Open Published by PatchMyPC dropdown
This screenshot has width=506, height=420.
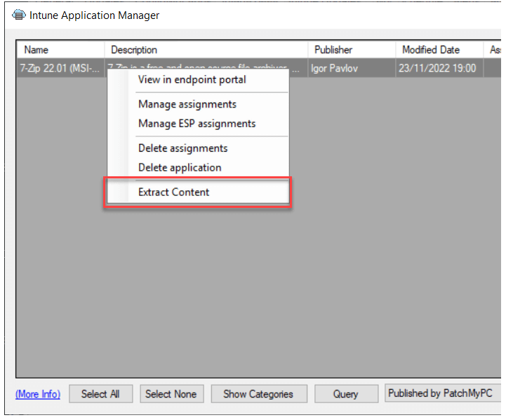click(443, 393)
